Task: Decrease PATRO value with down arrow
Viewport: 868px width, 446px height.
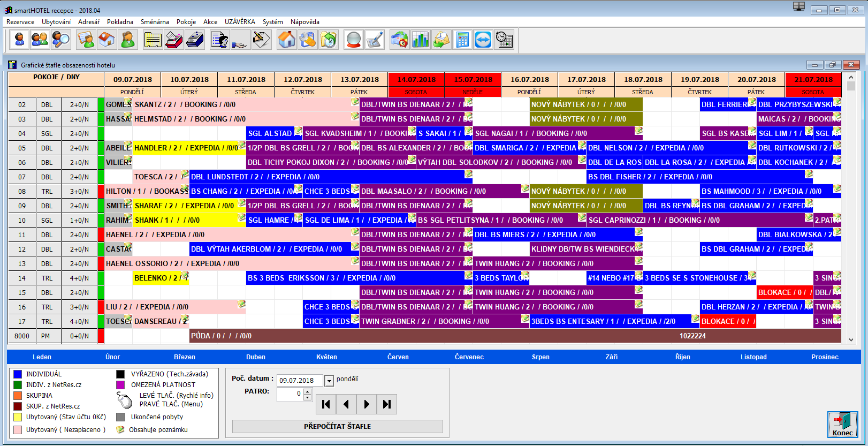Action: tap(307, 398)
